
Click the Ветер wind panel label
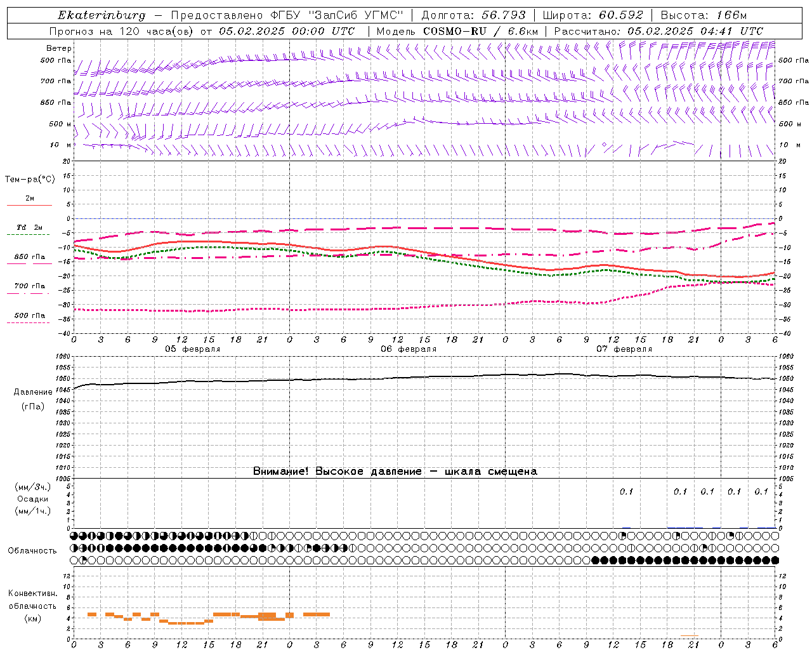pyautogui.click(x=59, y=48)
